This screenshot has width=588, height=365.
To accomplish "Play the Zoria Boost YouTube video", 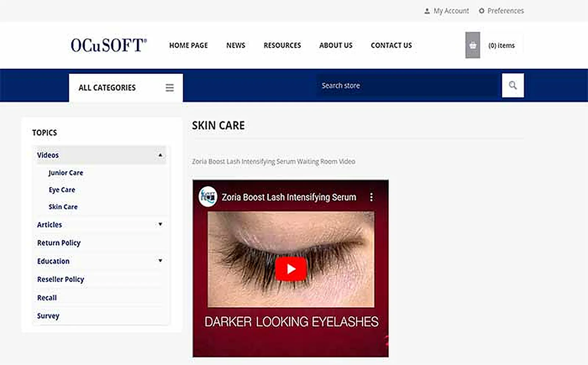I will point(291,269).
